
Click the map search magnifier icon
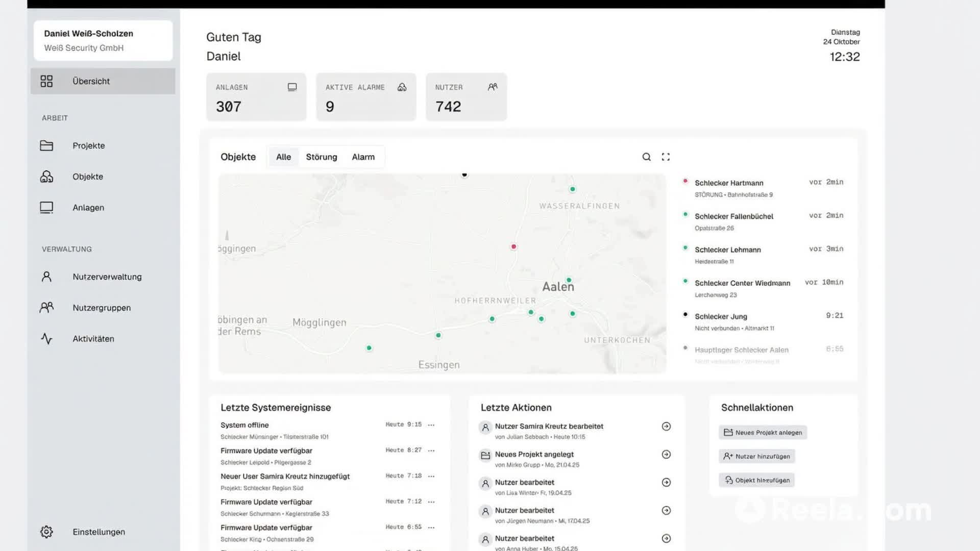click(646, 157)
